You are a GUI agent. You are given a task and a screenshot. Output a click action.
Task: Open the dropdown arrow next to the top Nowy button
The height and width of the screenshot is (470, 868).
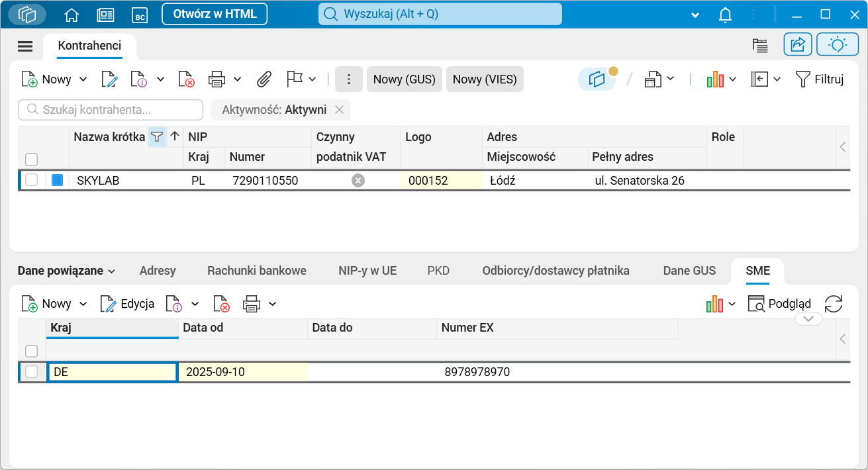click(83, 79)
